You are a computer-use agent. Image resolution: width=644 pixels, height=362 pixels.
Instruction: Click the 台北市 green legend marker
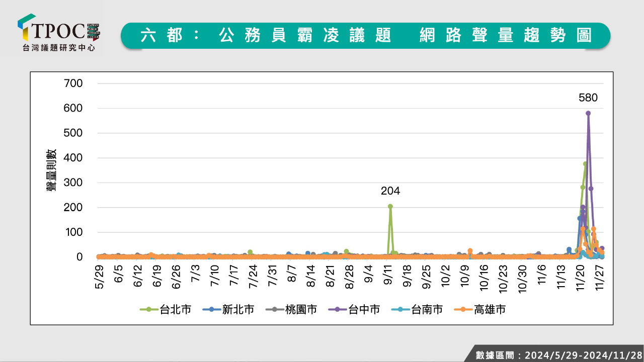coord(149,310)
